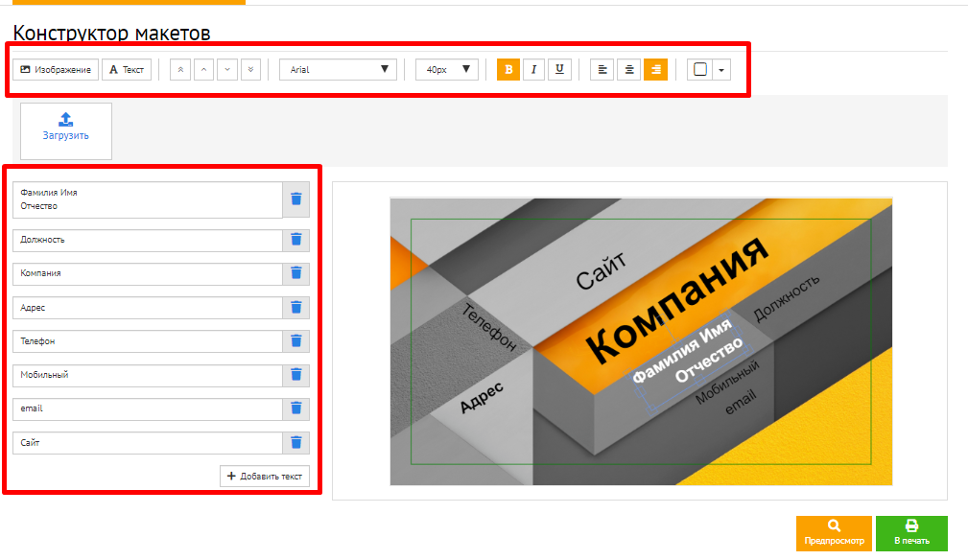Toggle italic formatting

533,70
